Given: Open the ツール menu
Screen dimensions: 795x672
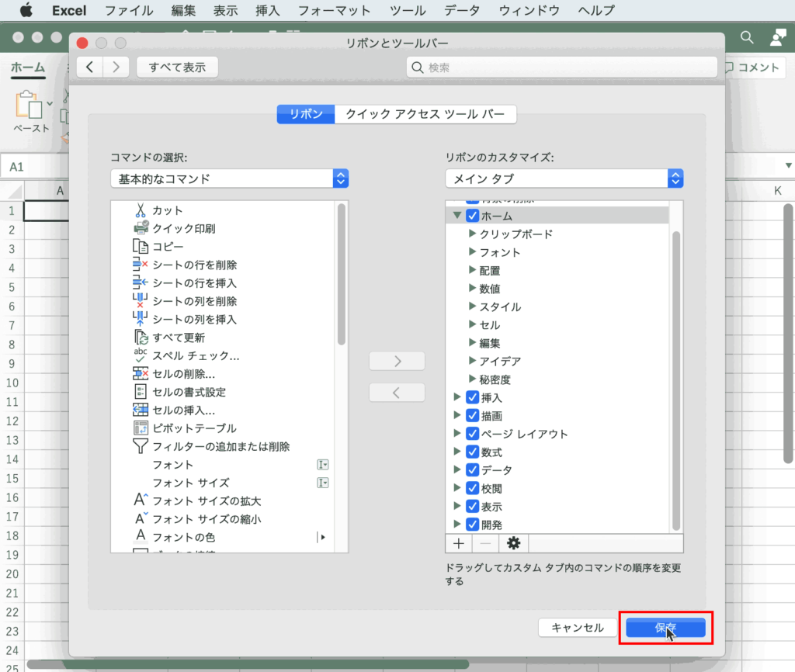Looking at the screenshot, I should point(408,10).
